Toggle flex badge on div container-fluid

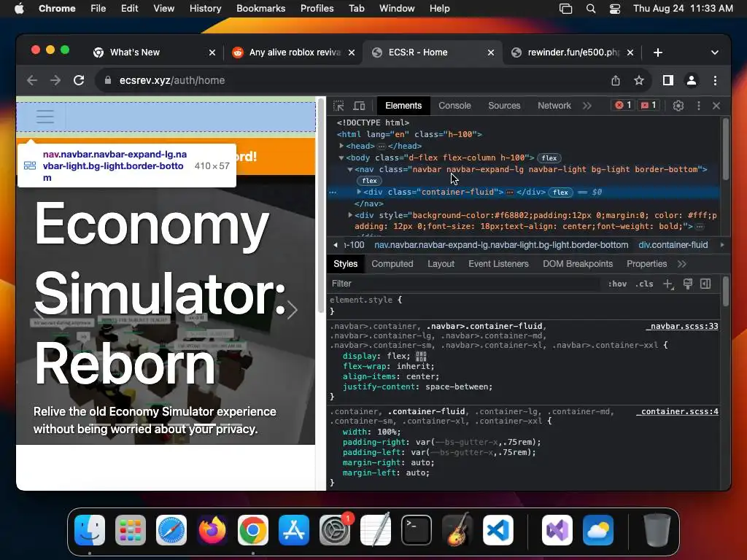(x=560, y=192)
